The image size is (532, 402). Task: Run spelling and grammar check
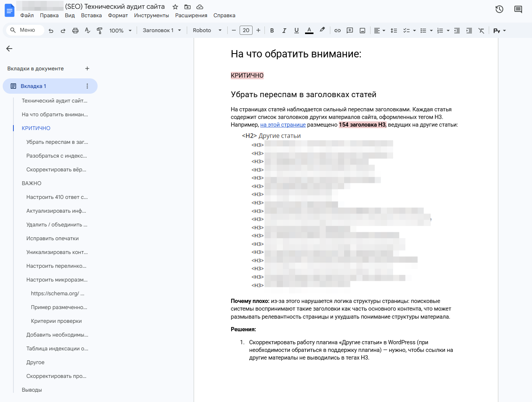point(88,31)
